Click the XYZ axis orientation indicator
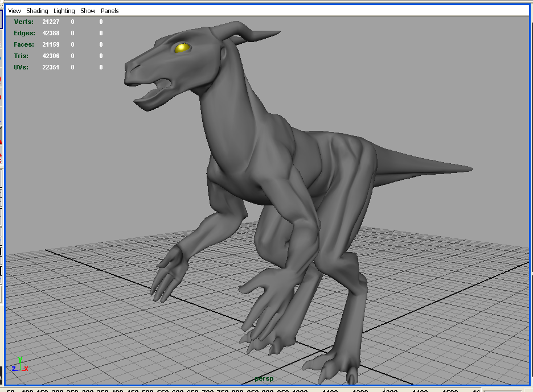 pyautogui.click(x=20, y=365)
